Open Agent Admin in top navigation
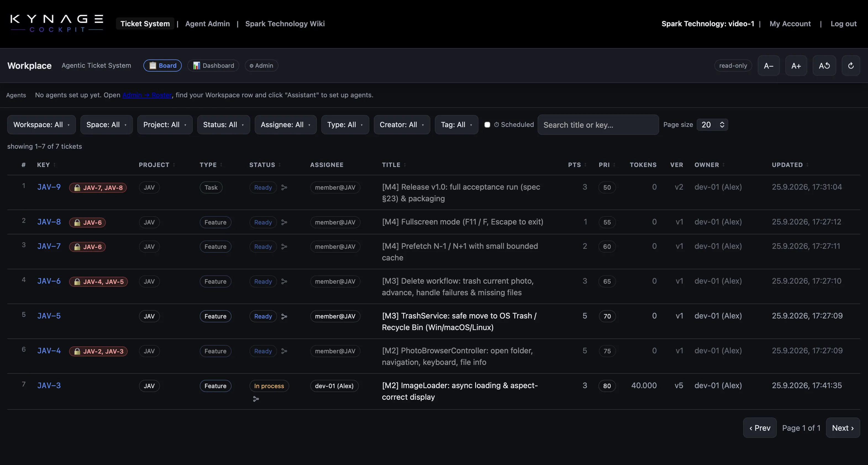This screenshot has width=868, height=465. coord(207,23)
